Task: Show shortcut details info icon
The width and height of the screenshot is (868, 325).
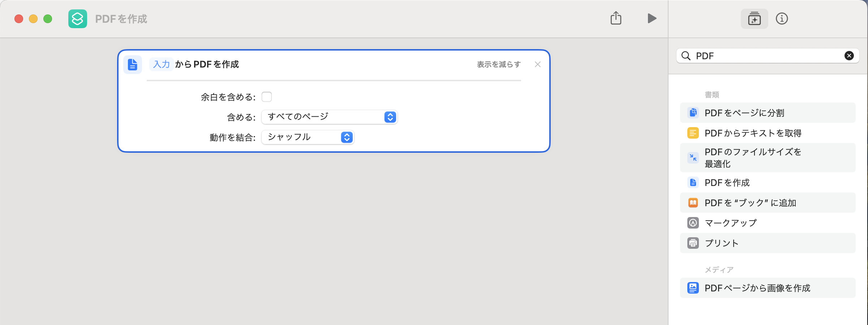Action: coord(782,19)
